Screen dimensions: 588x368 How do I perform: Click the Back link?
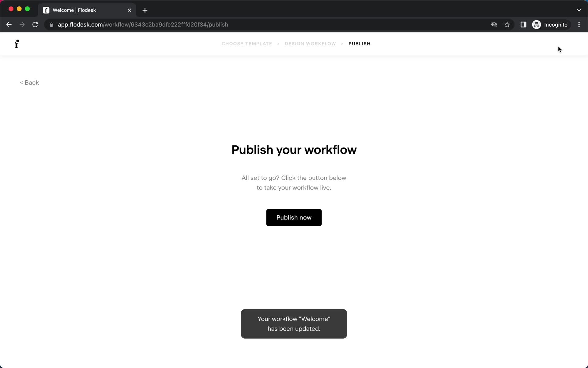pyautogui.click(x=30, y=82)
